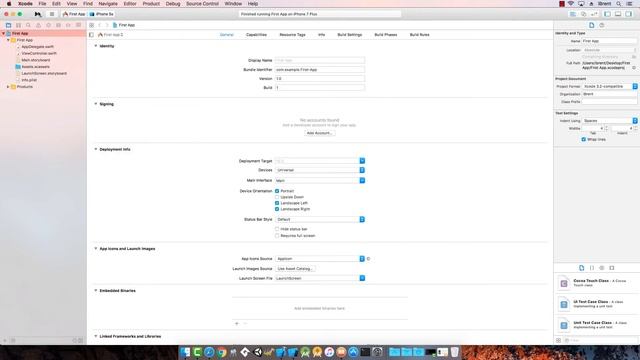Viewport: 640px width, 360px height.
Task: Show the Media library icon
Action: pos(612,268)
